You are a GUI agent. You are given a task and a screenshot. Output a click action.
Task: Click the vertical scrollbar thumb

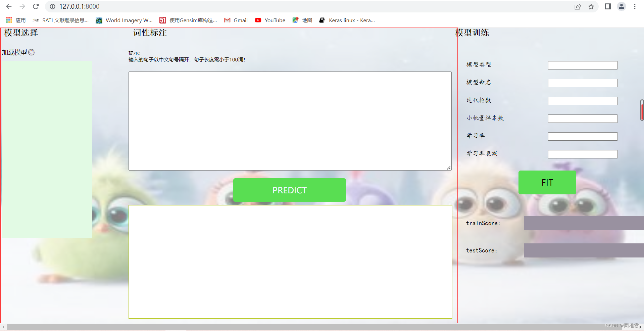tap(642, 110)
